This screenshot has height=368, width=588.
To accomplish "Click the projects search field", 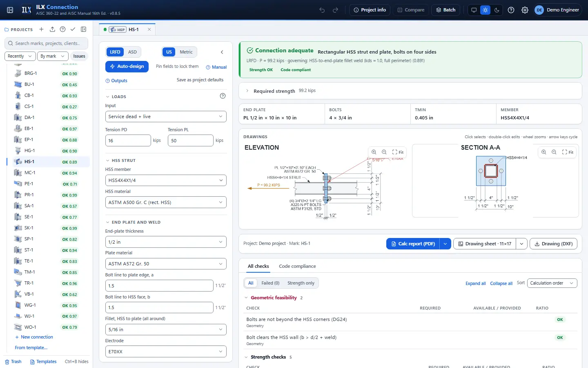I will point(47,43).
